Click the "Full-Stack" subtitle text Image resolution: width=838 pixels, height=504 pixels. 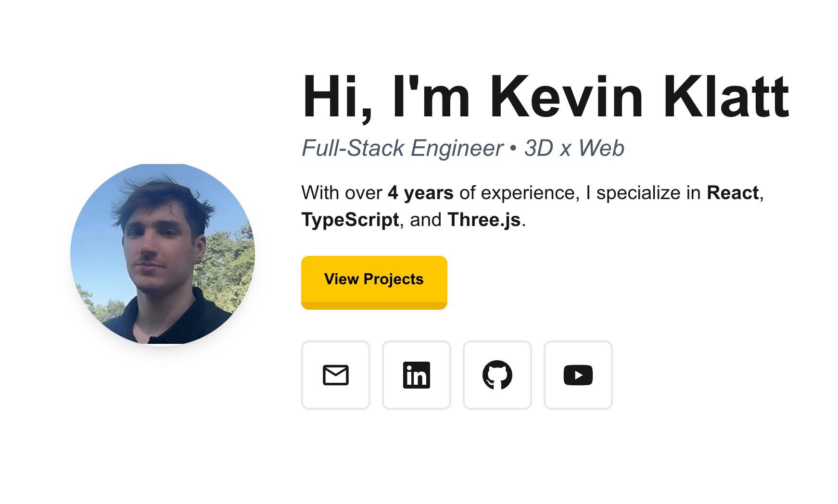353,148
